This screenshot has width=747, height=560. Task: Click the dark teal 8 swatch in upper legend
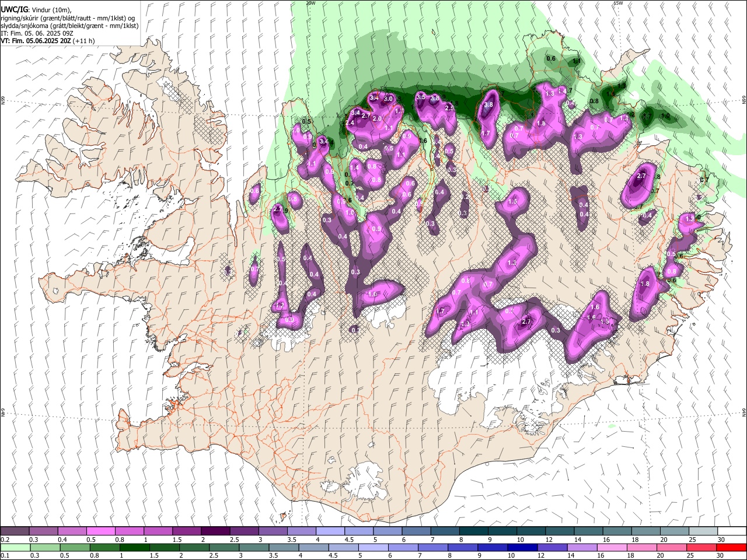(x=473, y=531)
